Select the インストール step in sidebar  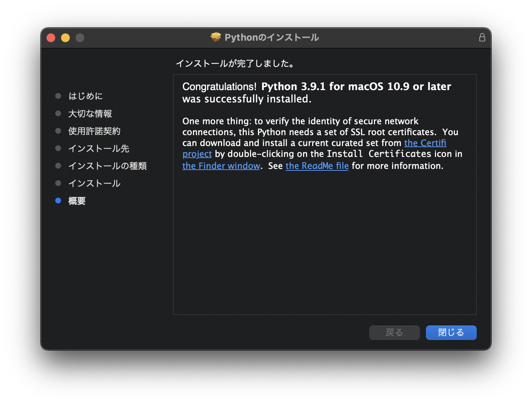pos(94,183)
